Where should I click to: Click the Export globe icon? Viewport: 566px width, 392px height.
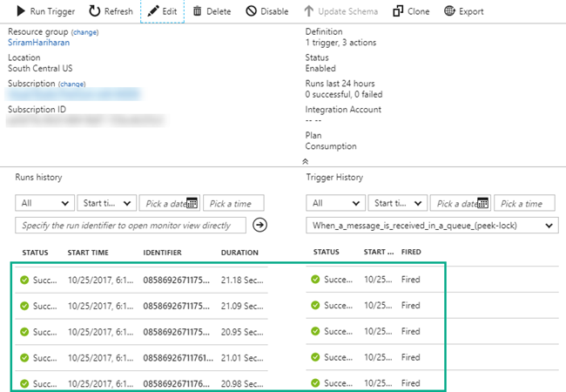449,11
